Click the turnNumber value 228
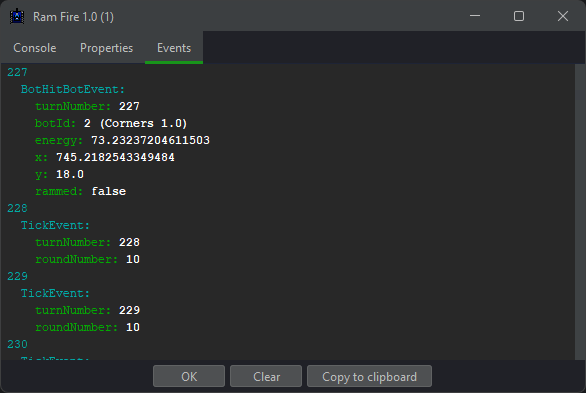The height and width of the screenshot is (393, 586). [x=129, y=242]
